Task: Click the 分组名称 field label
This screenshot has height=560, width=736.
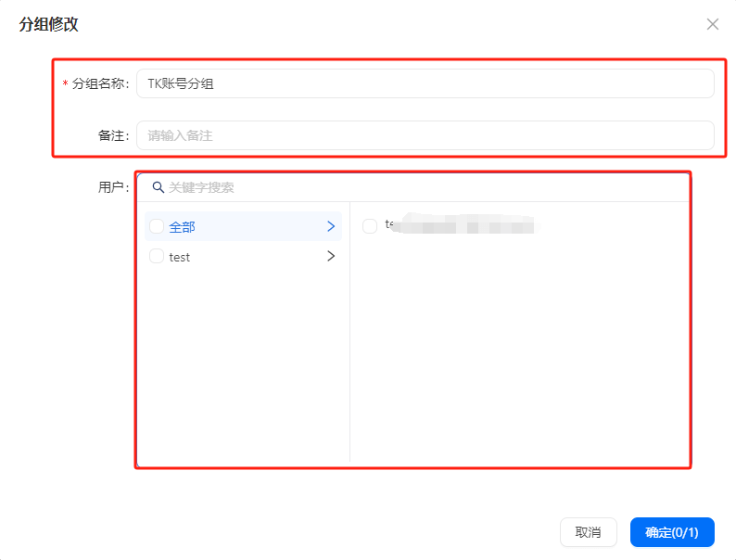Action: click(x=100, y=83)
